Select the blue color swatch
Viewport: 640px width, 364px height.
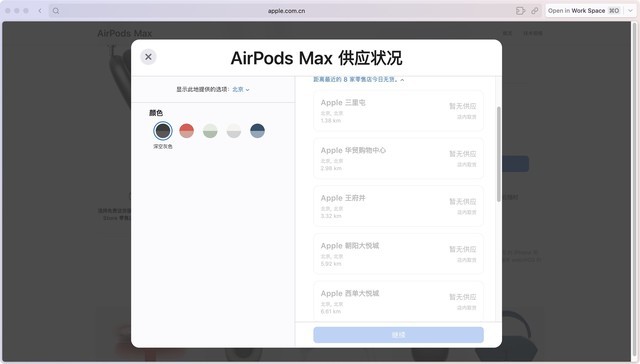pos(258,131)
